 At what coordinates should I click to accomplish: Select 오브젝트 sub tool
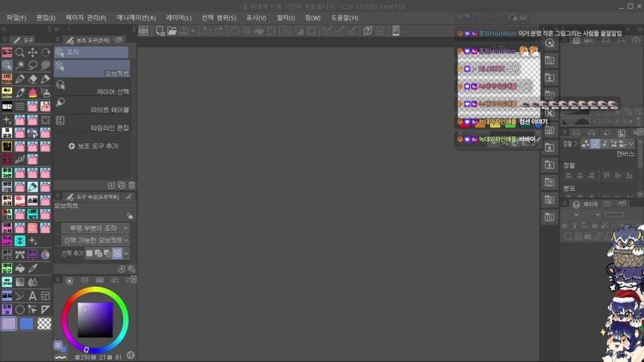click(x=92, y=69)
